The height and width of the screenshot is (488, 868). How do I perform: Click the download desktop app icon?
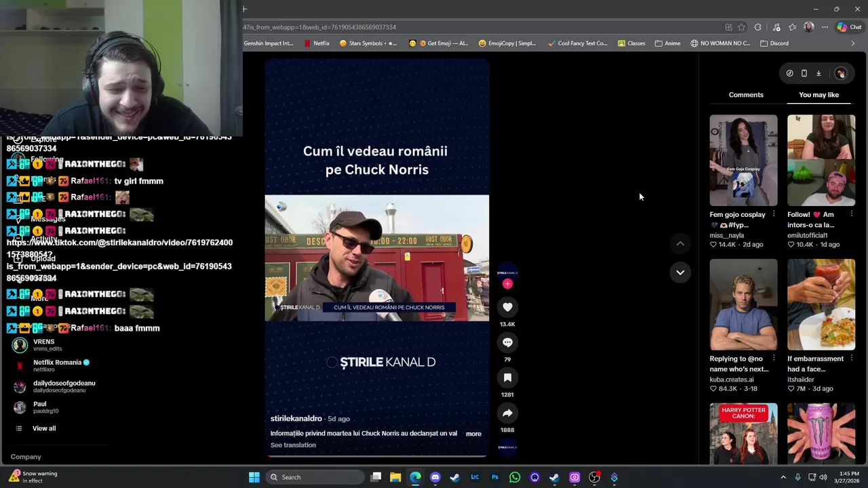point(818,73)
